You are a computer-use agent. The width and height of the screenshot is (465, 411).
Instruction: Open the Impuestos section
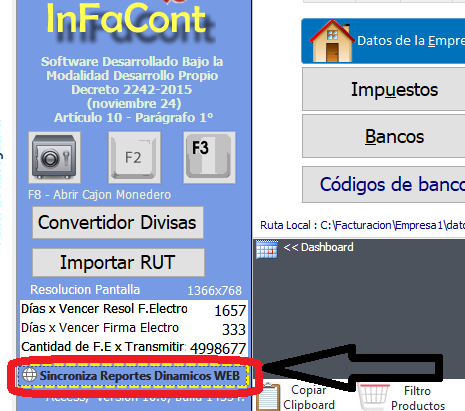(x=384, y=89)
